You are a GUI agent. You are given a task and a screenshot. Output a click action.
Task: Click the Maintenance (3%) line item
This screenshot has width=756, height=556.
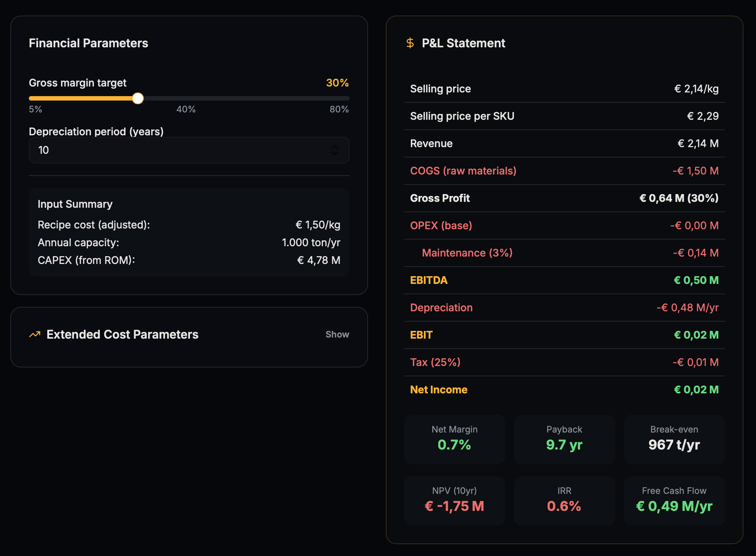pyautogui.click(x=467, y=253)
